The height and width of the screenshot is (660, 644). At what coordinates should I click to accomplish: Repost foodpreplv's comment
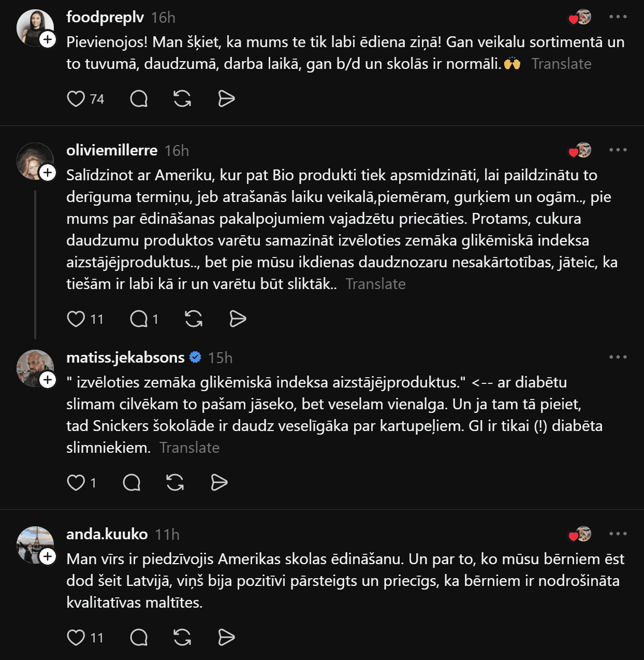coord(182,98)
